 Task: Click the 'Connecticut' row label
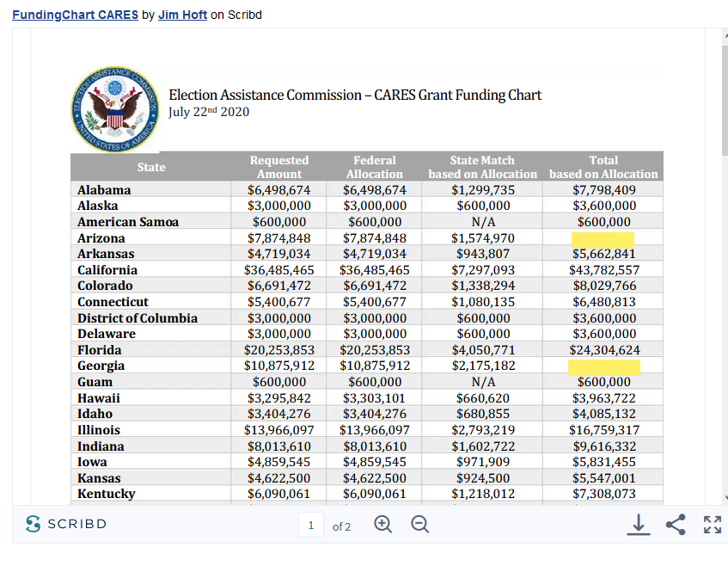(113, 302)
